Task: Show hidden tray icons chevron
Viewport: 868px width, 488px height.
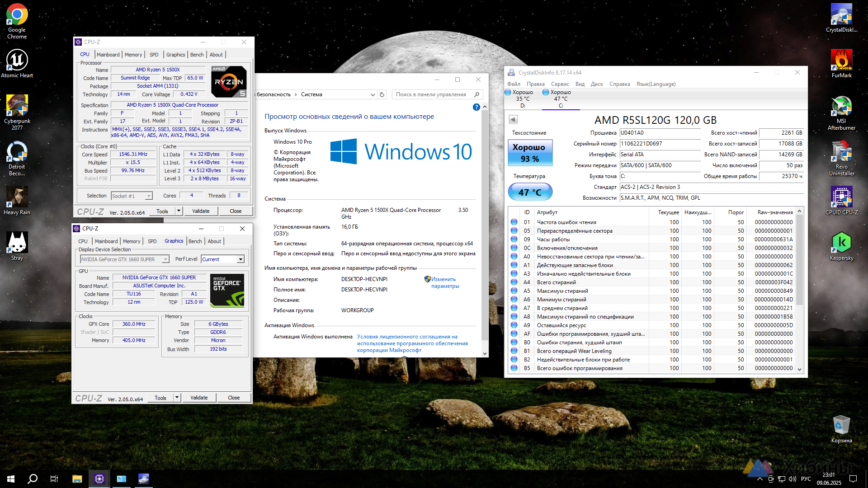Action: 760,479
